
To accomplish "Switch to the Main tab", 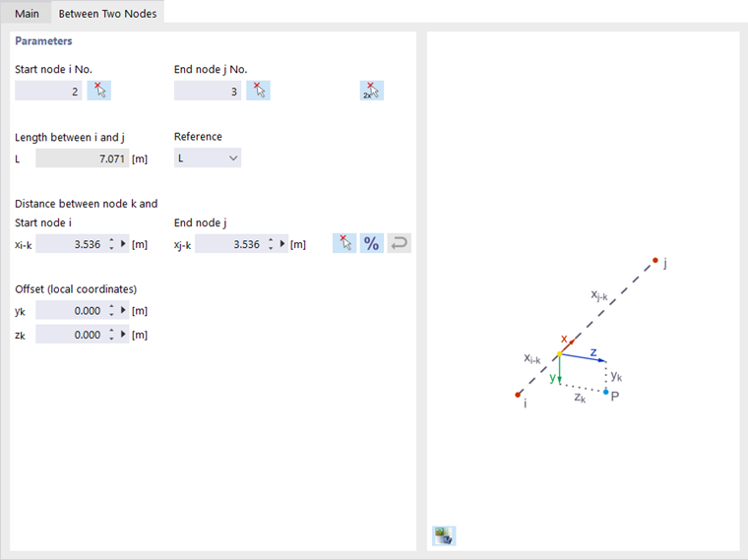I will click(x=27, y=14).
